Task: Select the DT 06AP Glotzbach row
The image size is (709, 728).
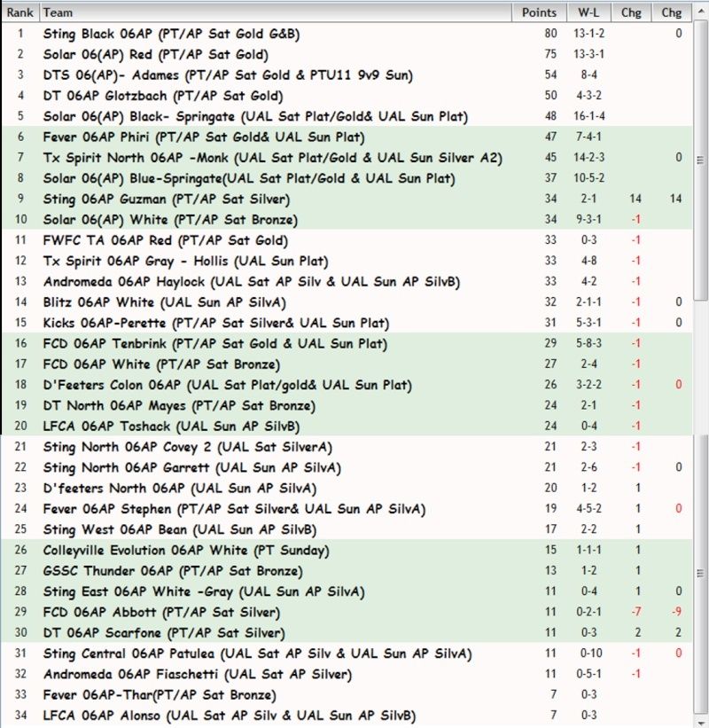Action: [x=347, y=95]
